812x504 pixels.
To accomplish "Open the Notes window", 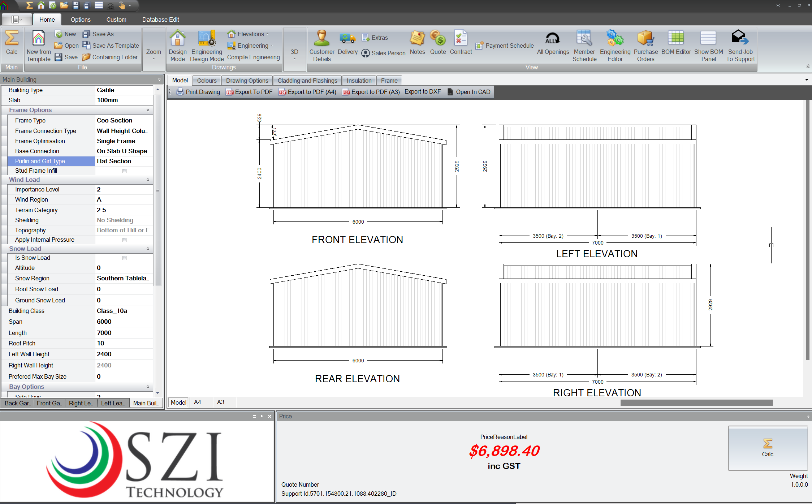I will 417,43.
